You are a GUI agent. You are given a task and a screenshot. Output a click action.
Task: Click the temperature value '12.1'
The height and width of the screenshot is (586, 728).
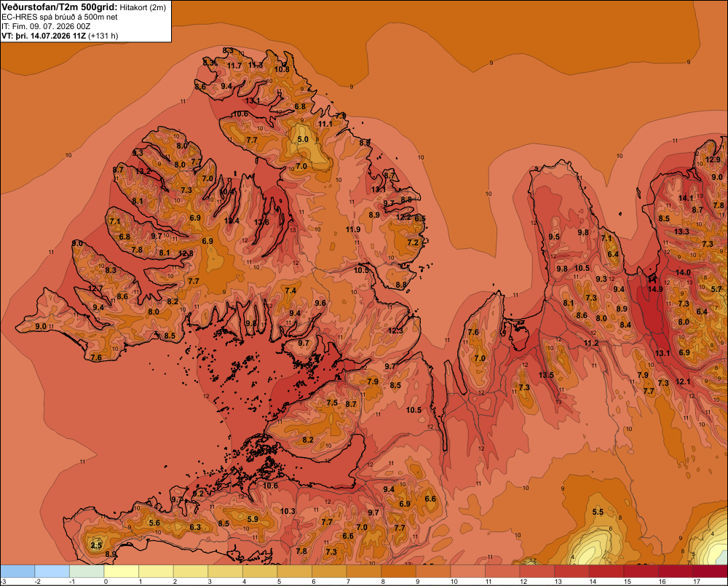pos(683,381)
